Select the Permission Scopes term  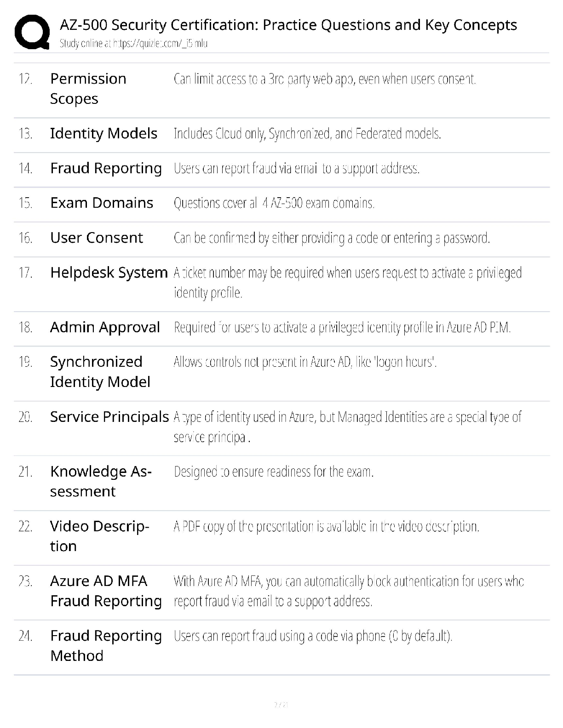click(x=88, y=89)
